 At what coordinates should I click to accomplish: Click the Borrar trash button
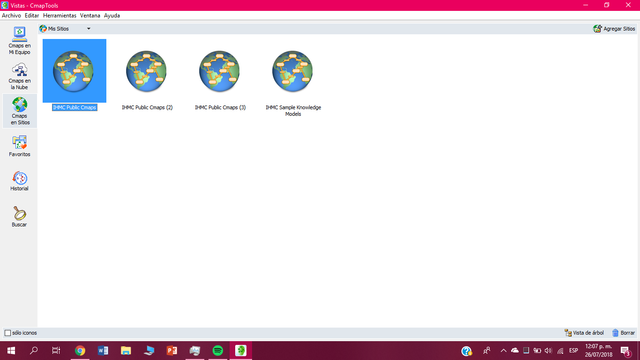pyautogui.click(x=624, y=333)
